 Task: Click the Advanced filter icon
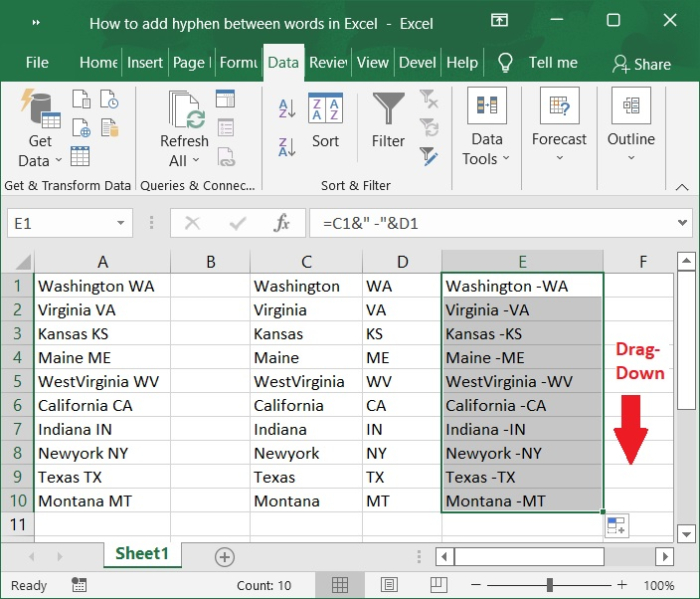429,156
